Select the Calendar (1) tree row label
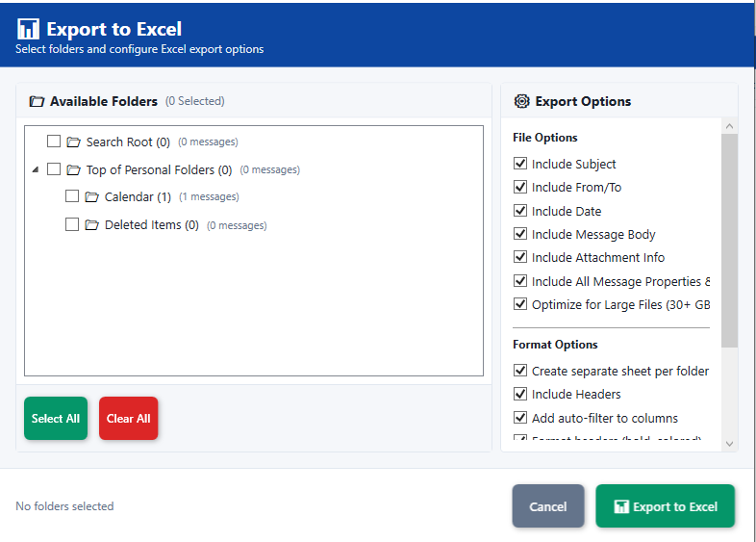The width and height of the screenshot is (756, 542). point(138,197)
